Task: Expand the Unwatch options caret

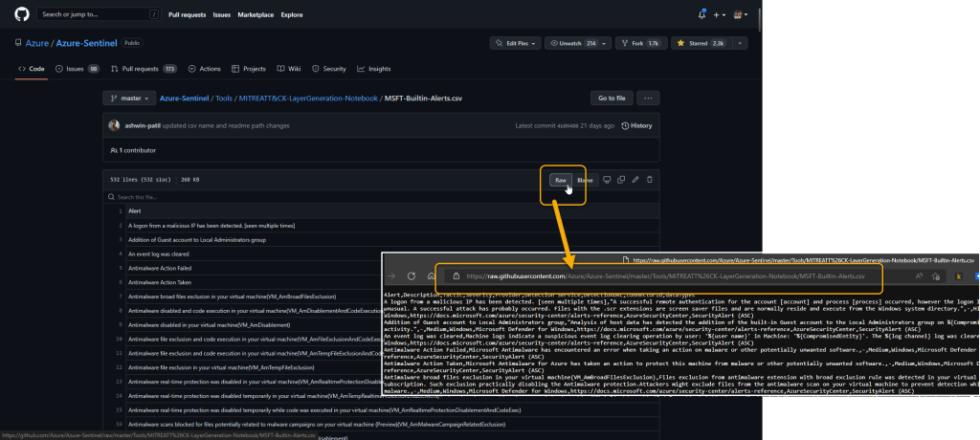Action: [606, 43]
